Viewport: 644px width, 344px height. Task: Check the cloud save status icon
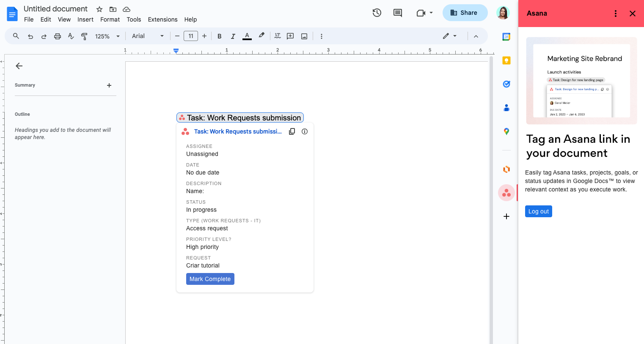click(x=127, y=9)
